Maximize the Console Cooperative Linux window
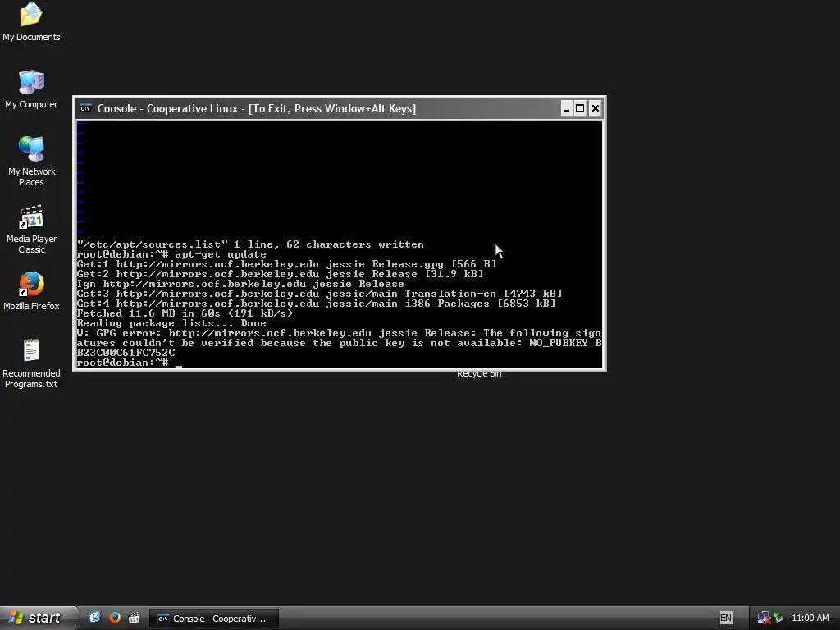Screen dimensions: 840x630 [580, 109]
